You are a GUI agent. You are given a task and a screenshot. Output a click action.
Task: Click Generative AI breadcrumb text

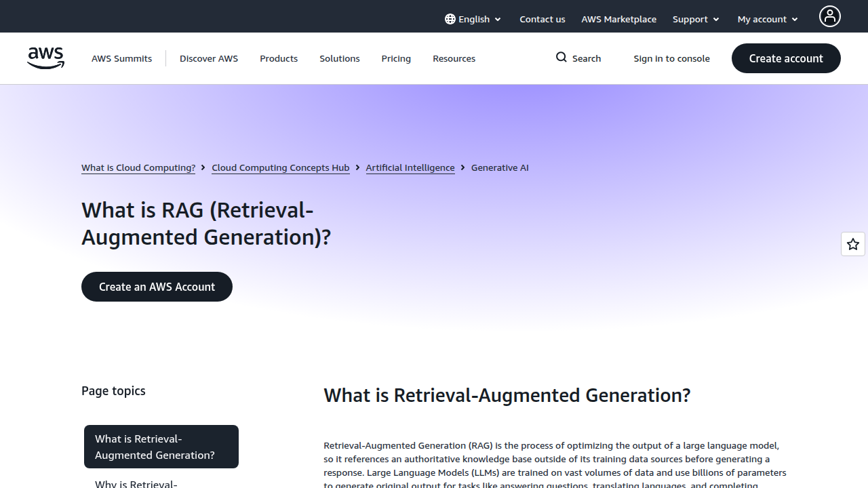coord(500,167)
